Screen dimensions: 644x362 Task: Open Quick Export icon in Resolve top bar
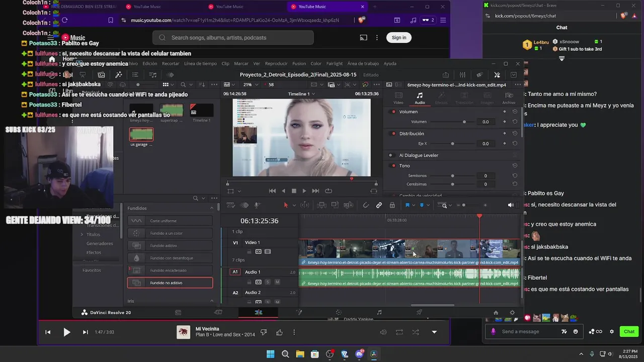[445, 74]
